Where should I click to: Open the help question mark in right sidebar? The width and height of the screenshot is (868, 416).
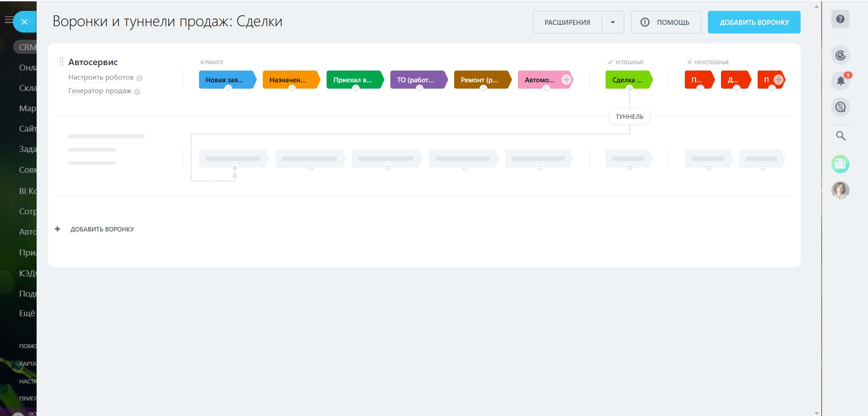(840, 19)
